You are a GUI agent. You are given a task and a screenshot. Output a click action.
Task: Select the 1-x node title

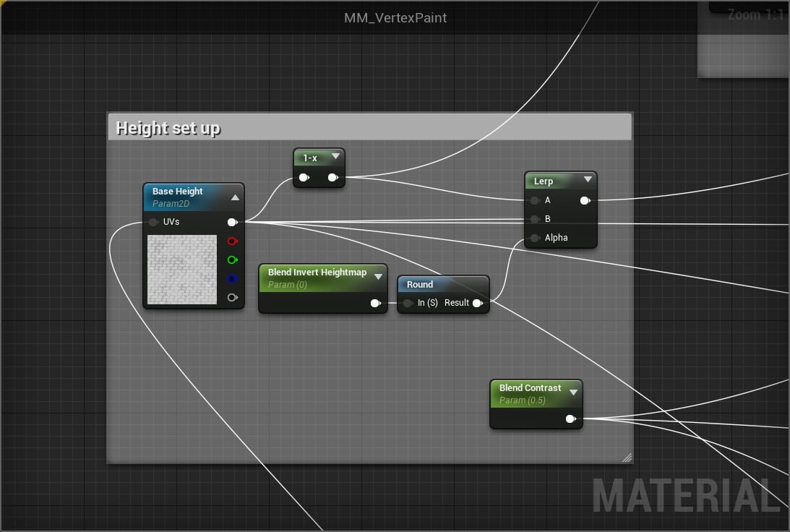[x=310, y=158]
